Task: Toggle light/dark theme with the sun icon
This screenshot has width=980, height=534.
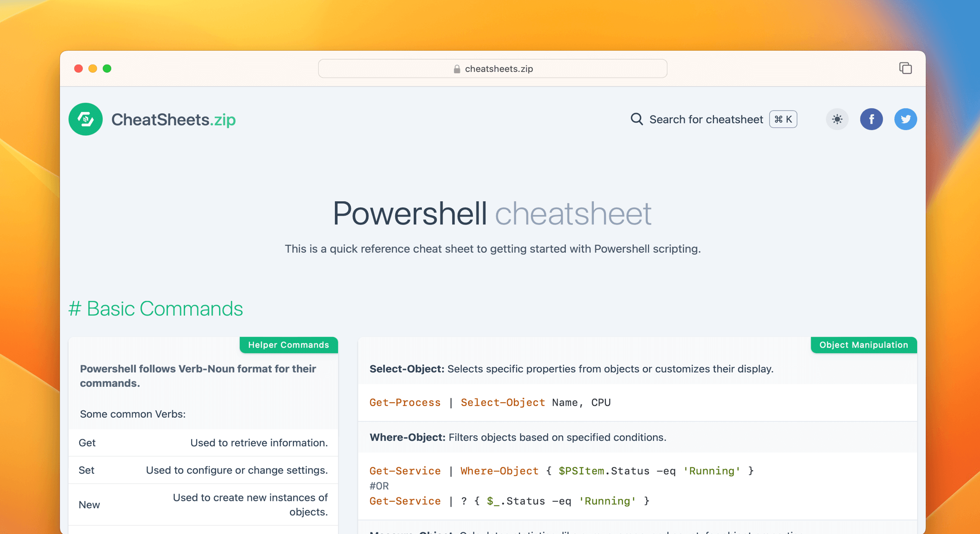Action: (837, 119)
